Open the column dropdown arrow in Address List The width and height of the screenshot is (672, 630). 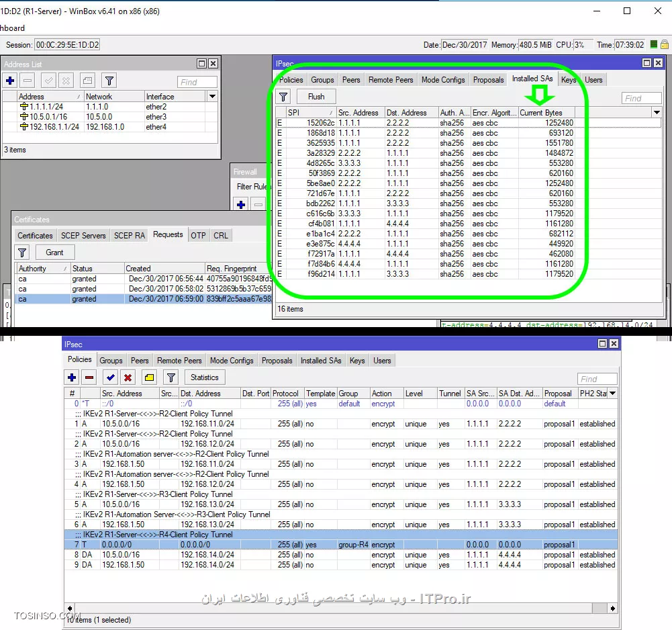(212, 97)
